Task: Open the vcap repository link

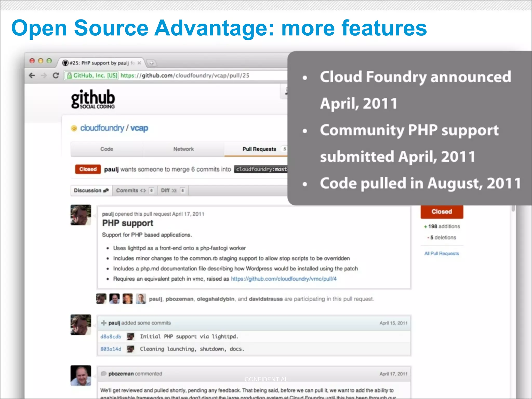Action: [139, 128]
